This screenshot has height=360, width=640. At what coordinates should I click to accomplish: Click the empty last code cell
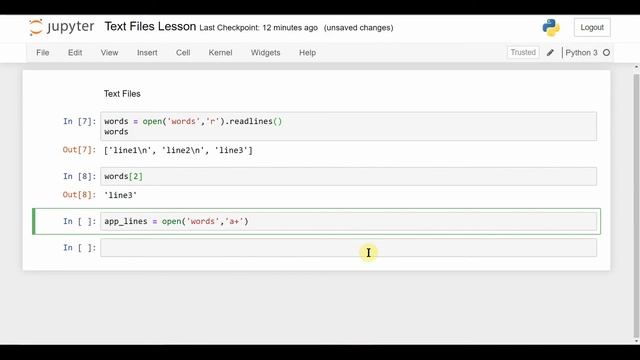349,248
